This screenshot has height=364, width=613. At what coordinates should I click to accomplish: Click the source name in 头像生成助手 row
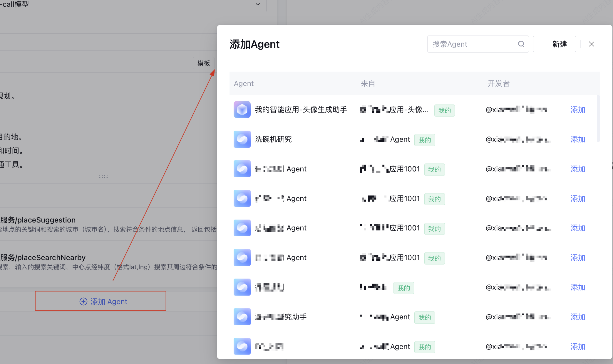pos(394,110)
